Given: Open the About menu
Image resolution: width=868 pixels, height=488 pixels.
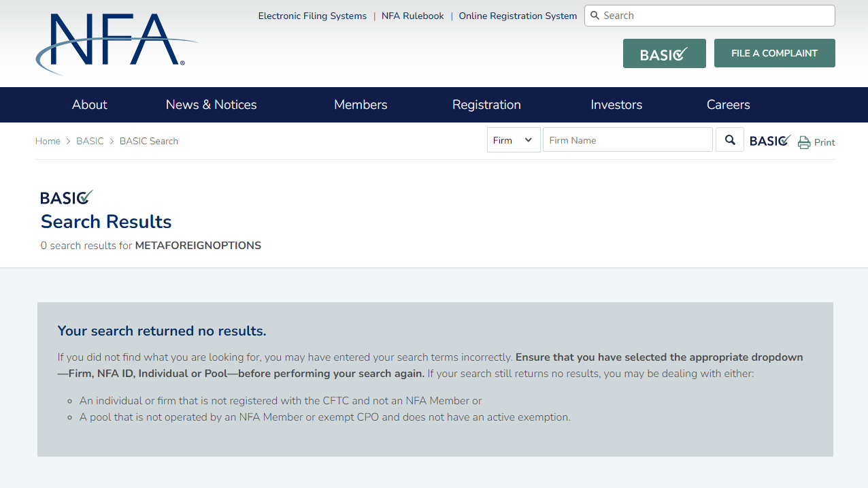Looking at the screenshot, I should click(x=90, y=105).
